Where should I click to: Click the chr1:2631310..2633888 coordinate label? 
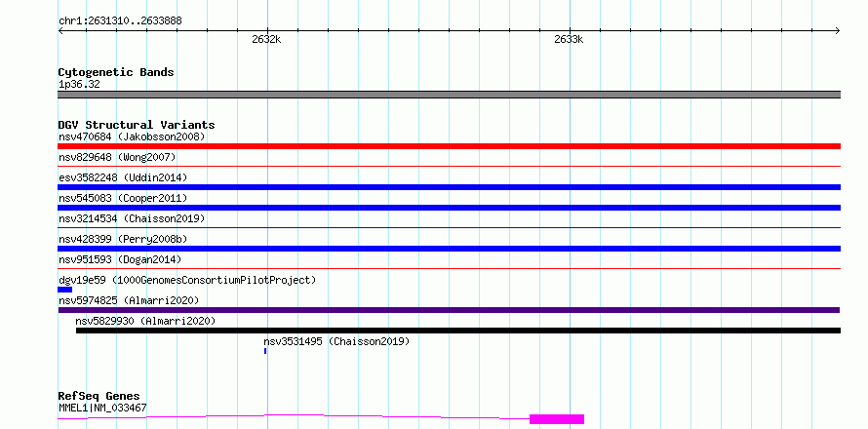(x=120, y=21)
